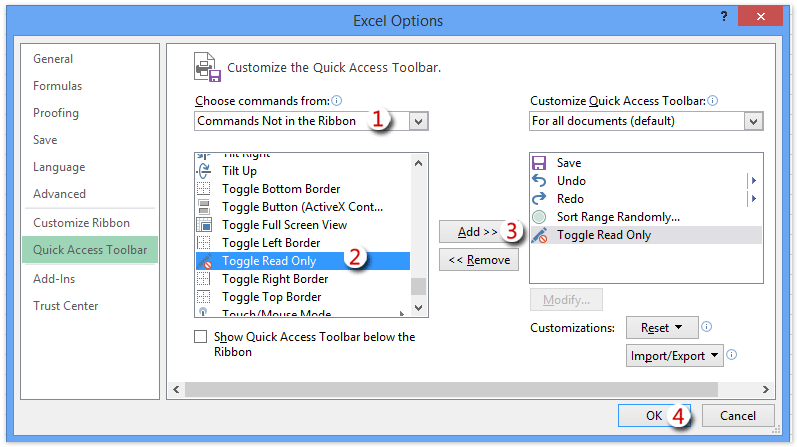Click the Save icon in toolbar list
The width and height of the screenshot is (797, 447).
pos(540,163)
